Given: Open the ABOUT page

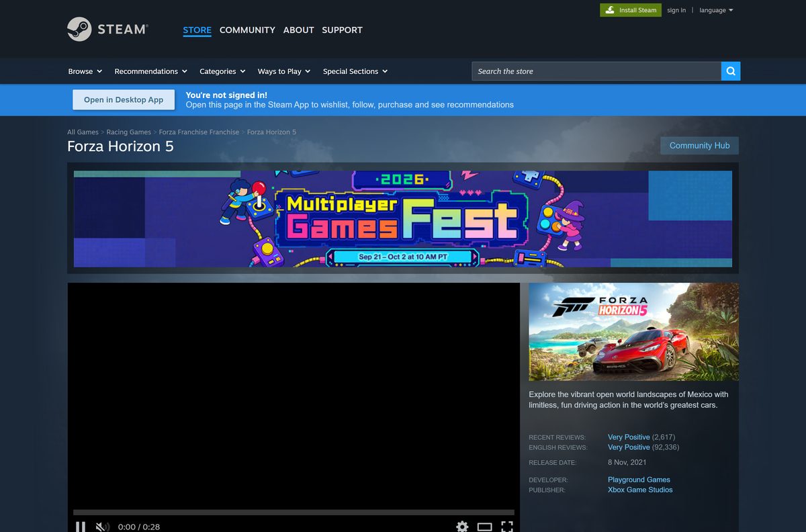Looking at the screenshot, I should tap(298, 30).
